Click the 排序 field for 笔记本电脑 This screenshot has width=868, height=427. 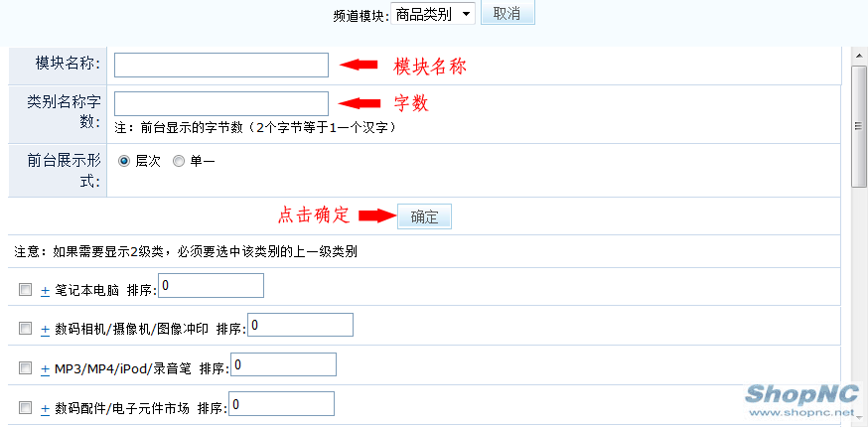pos(211,285)
